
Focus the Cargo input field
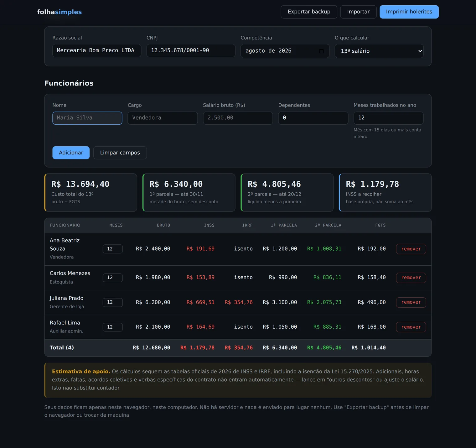(163, 118)
